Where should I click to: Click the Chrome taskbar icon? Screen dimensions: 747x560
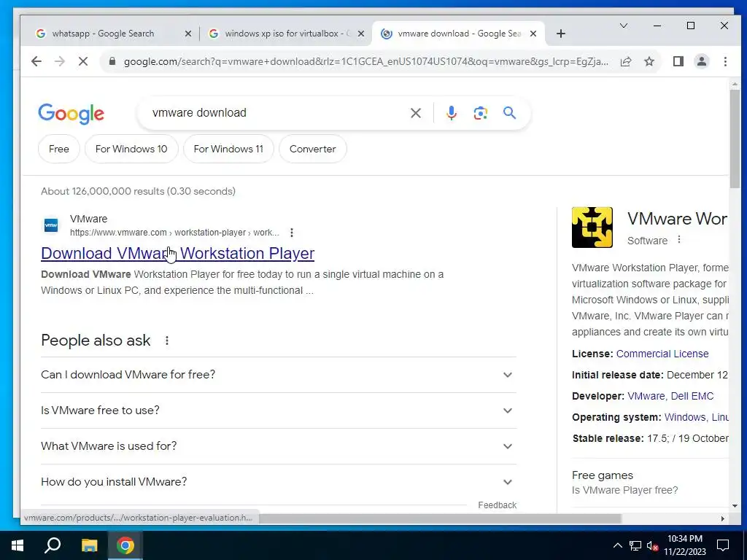click(125, 545)
